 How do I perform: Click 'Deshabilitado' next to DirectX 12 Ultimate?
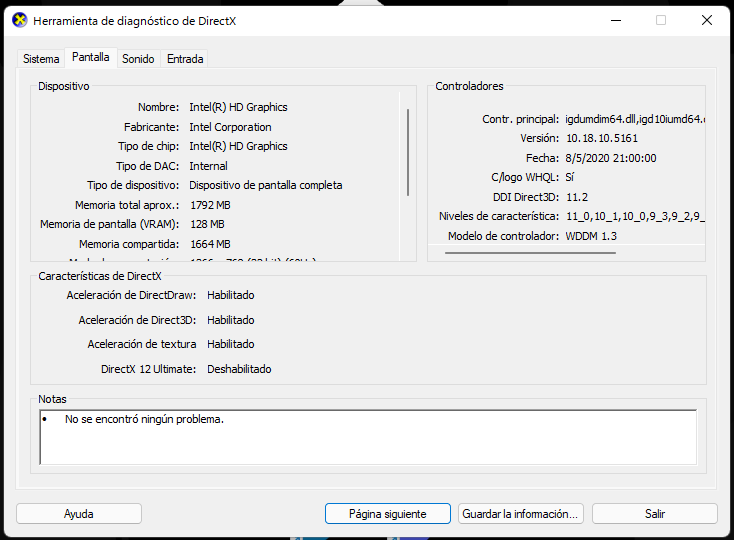[x=239, y=369]
